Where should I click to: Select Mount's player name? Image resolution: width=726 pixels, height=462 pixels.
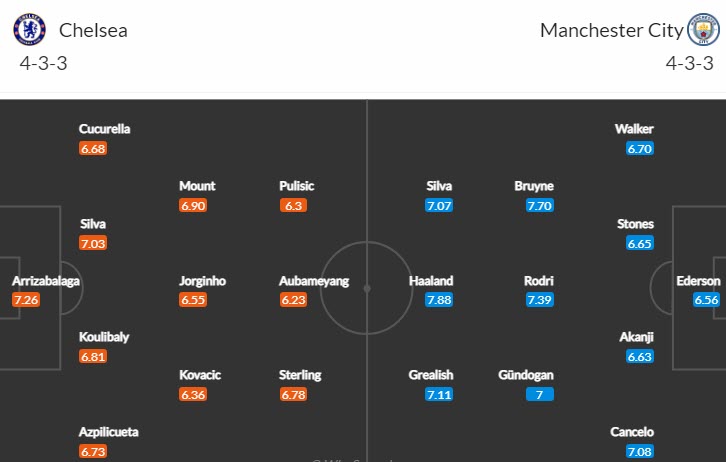click(x=197, y=186)
